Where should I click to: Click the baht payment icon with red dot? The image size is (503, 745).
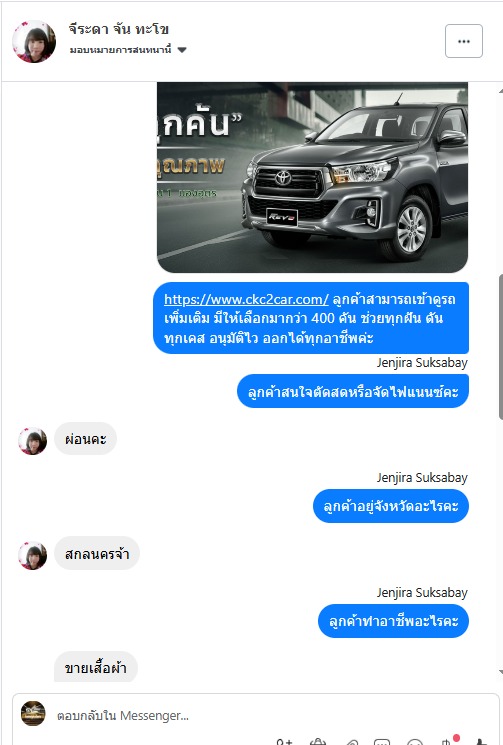(x=448, y=741)
